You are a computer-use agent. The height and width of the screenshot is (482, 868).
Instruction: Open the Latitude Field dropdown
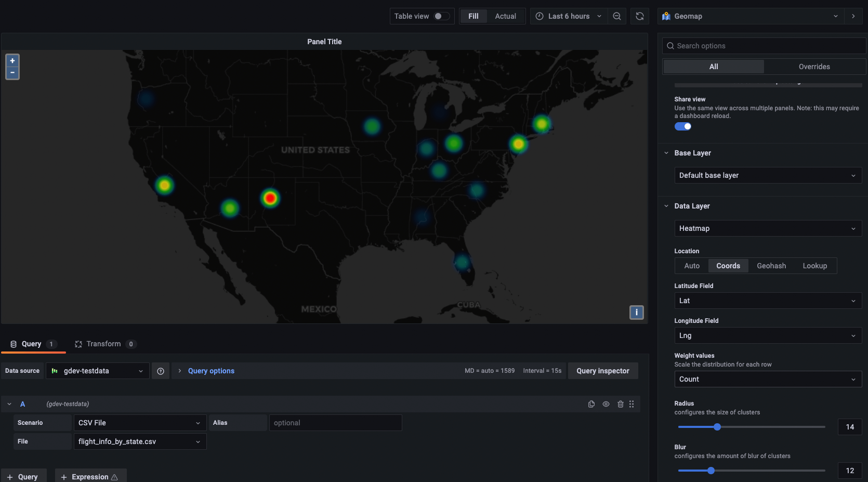[x=767, y=301]
